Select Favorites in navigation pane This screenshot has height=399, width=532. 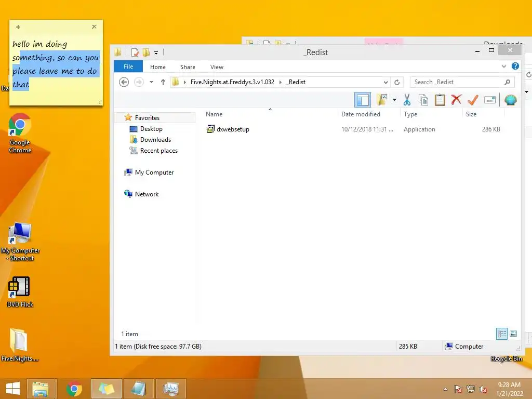(x=147, y=118)
